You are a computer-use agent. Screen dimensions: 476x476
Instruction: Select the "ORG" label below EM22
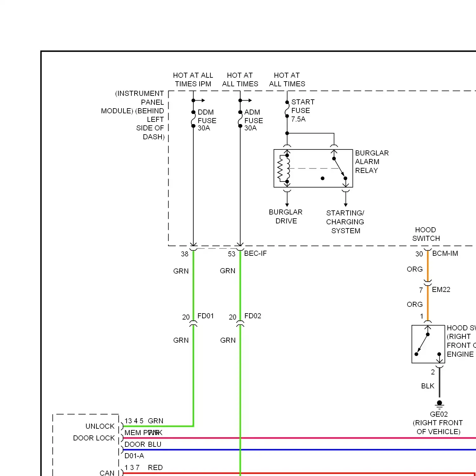[415, 304]
